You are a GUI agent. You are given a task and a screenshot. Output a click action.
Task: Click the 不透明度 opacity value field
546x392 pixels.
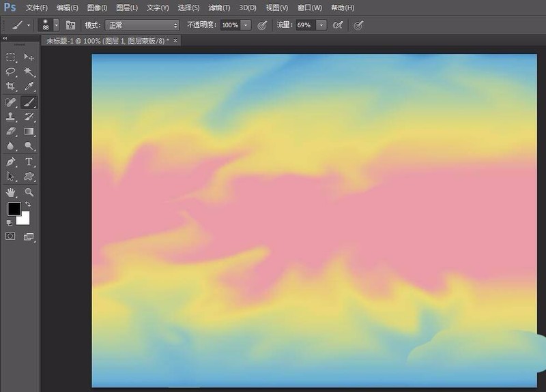click(230, 25)
